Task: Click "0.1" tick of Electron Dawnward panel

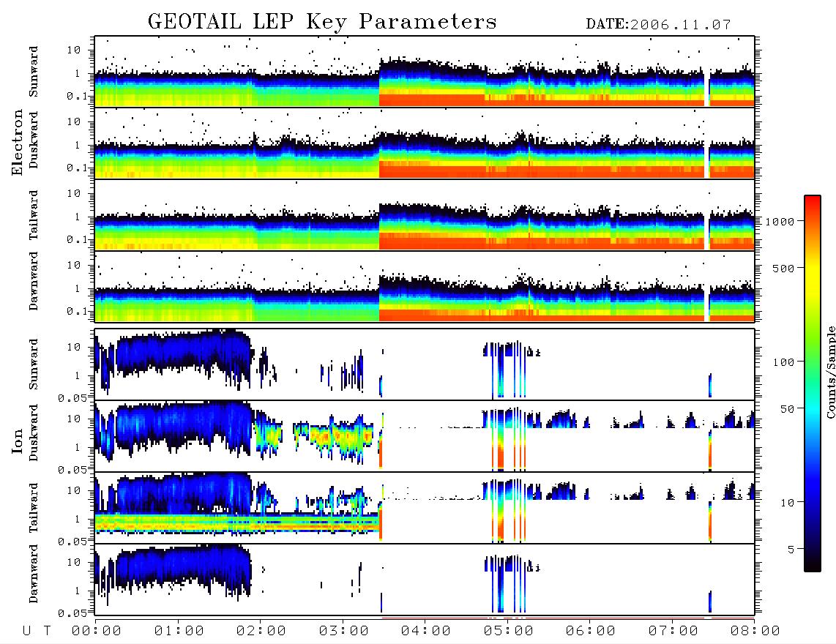Action: (x=78, y=311)
